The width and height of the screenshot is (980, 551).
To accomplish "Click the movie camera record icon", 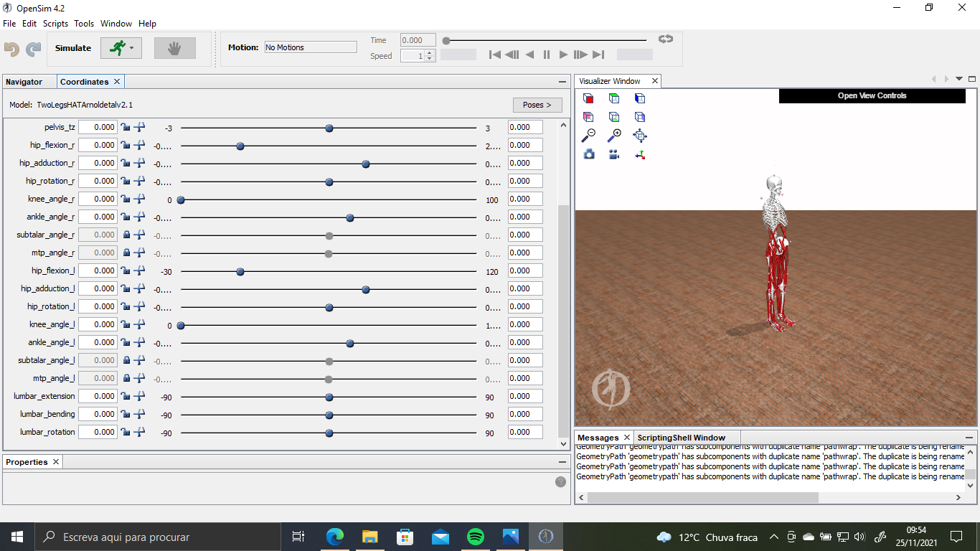I will [614, 154].
